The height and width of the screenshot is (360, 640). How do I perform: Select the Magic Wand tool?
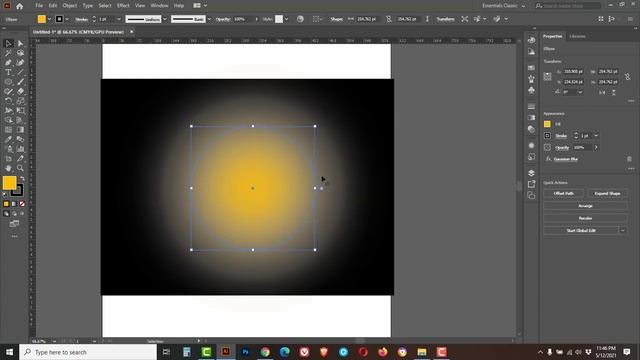pyautogui.click(x=8, y=53)
